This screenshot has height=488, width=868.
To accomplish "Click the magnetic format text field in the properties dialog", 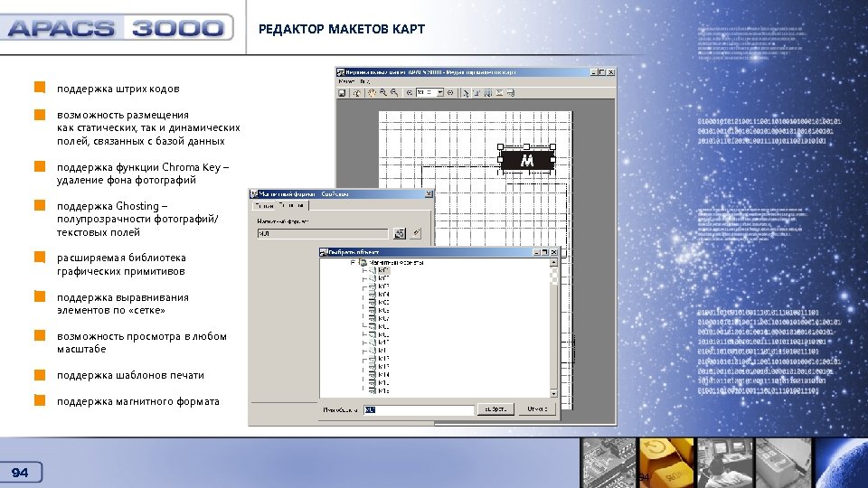I will pos(323,233).
